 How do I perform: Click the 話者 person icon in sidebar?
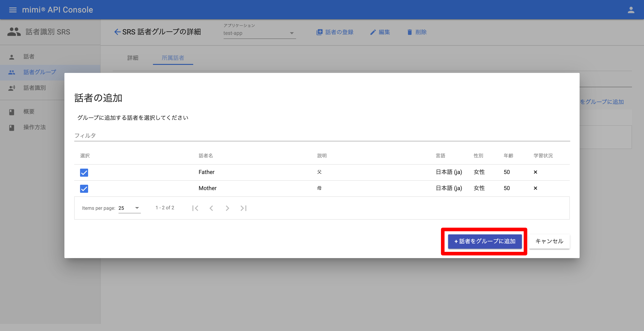pyautogui.click(x=11, y=57)
